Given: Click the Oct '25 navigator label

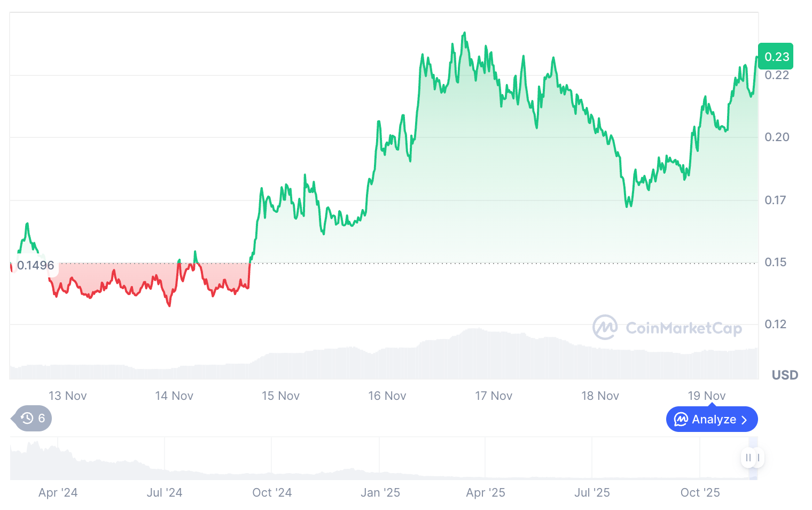Looking at the screenshot, I should tap(700, 492).
